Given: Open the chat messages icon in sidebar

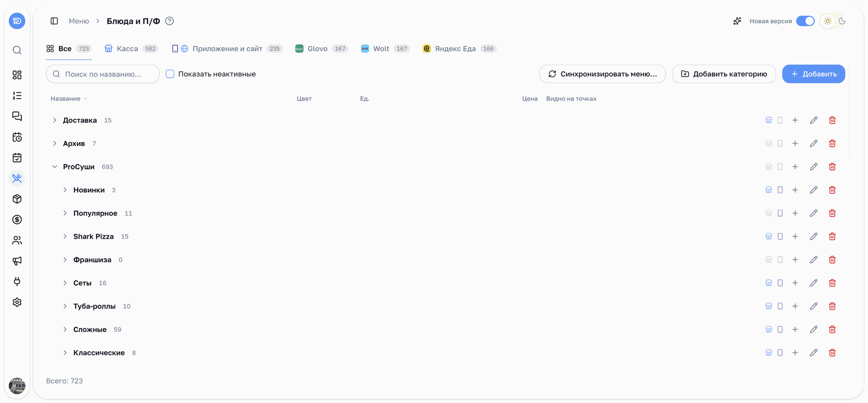Looking at the screenshot, I should (17, 116).
